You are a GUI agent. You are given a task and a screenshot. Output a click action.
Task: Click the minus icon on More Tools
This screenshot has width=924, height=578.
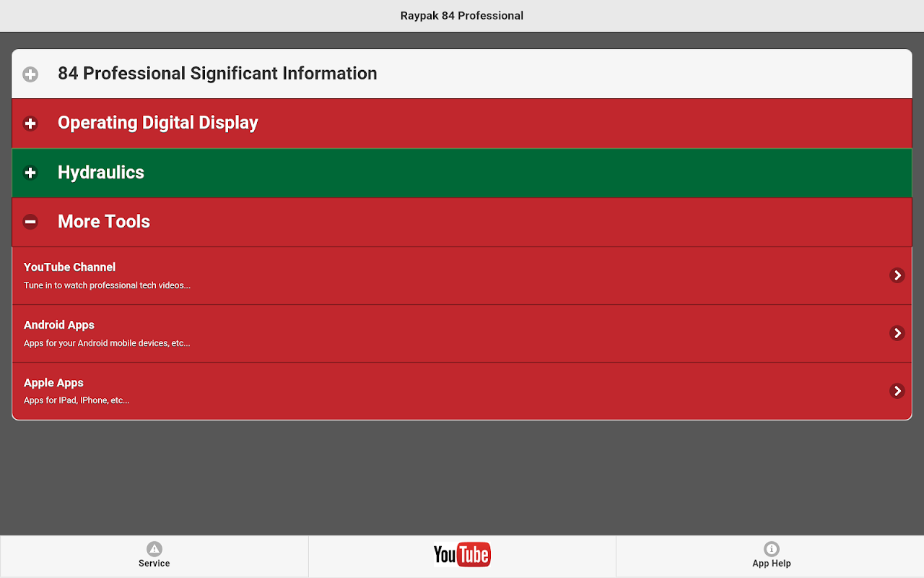coord(30,222)
